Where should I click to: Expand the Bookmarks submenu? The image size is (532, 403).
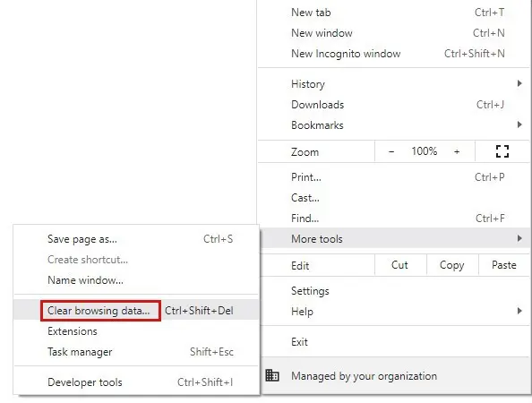(x=394, y=125)
